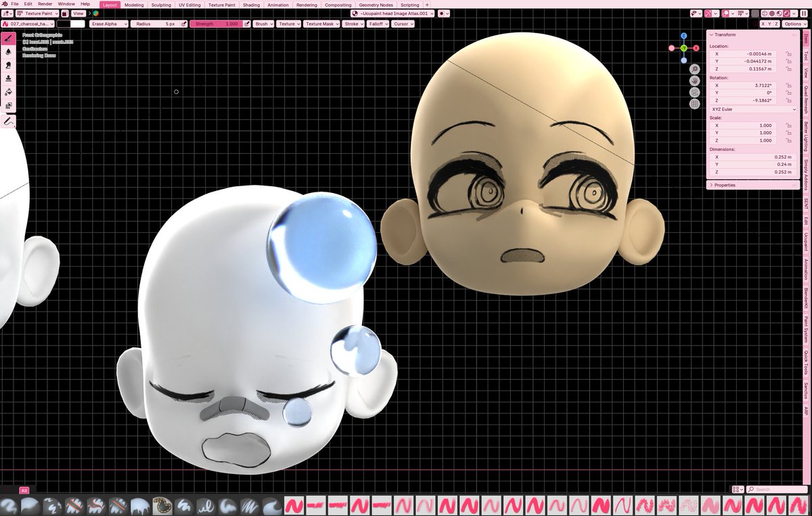Select the Smear tool
Image resolution: width=812 pixels, height=516 pixels.
[8, 65]
